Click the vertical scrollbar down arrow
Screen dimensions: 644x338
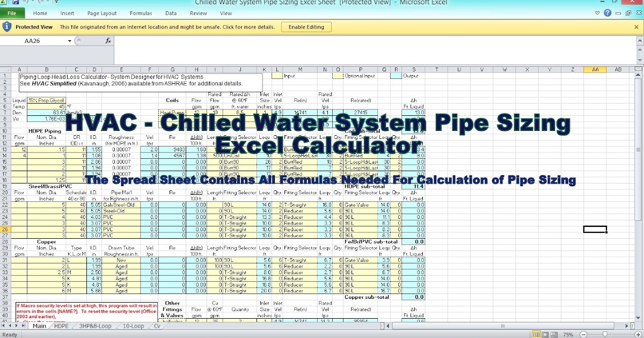tap(638, 317)
